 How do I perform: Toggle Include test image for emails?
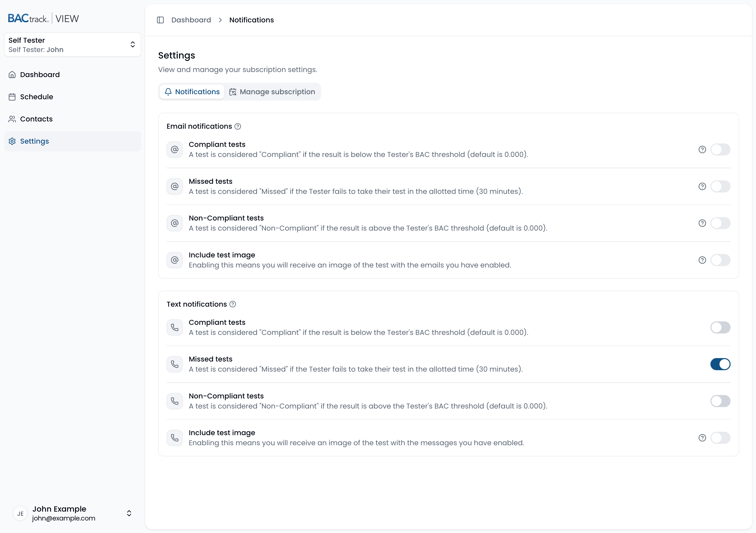720,260
